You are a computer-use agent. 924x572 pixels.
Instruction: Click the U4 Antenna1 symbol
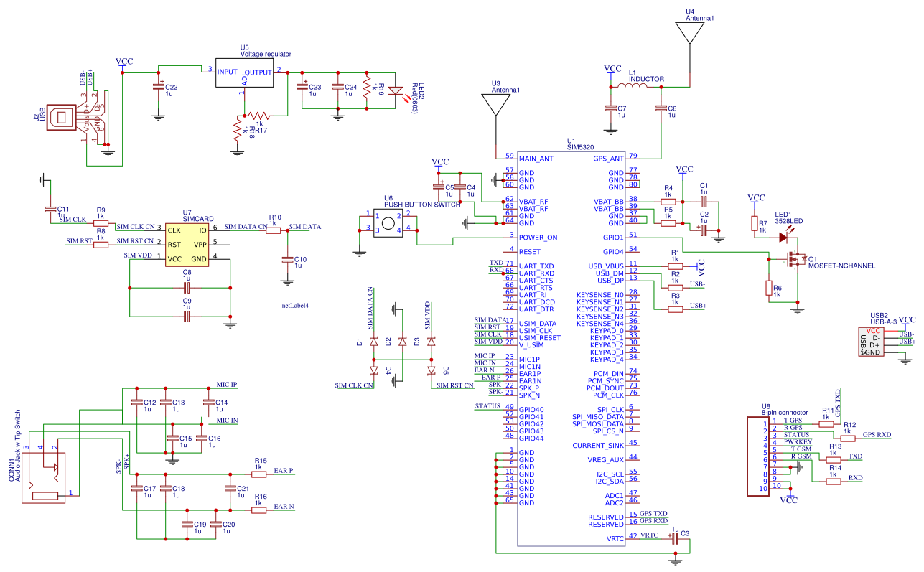[689, 34]
